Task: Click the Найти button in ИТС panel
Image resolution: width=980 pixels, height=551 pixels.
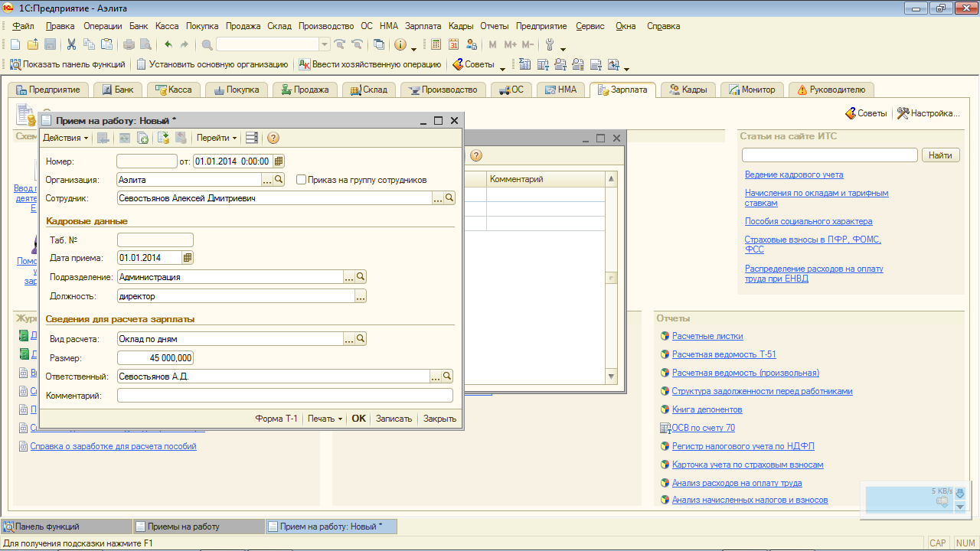Action: pyautogui.click(x=941, y=155)
